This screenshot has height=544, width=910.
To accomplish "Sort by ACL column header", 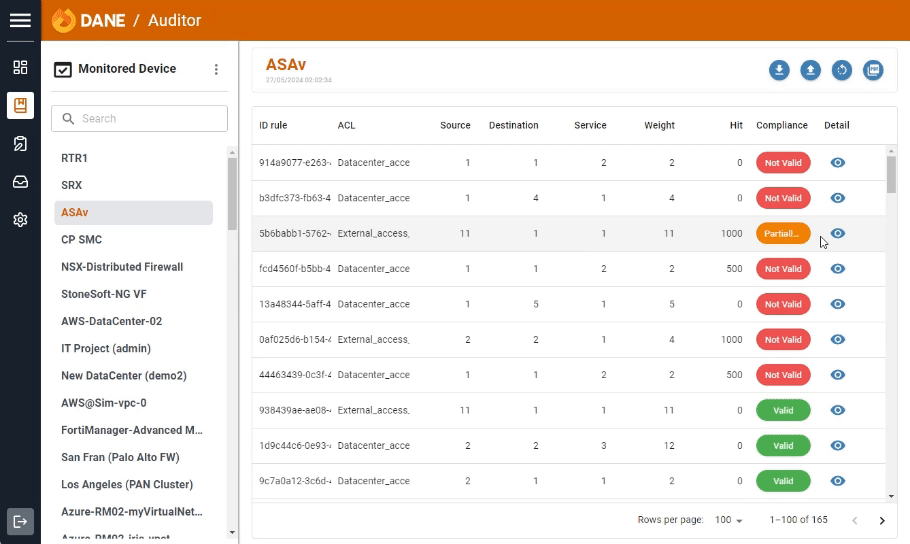I will point(346,125).
